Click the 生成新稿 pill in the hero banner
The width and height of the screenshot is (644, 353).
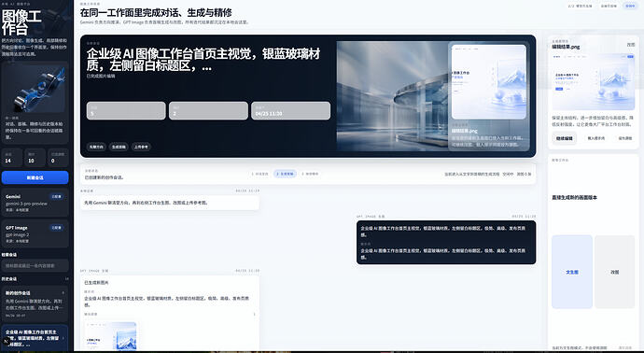pyautogui.click(x=119, y=147)
